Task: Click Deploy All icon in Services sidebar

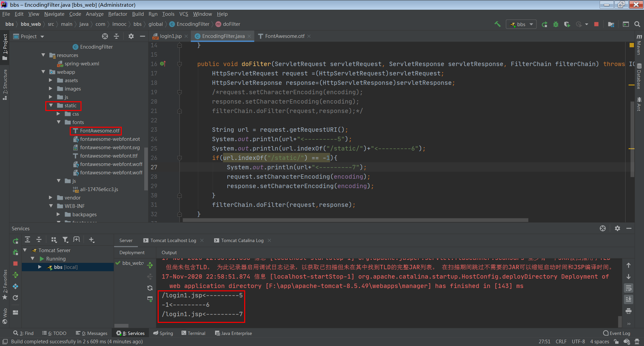Action: pos(15,275)
